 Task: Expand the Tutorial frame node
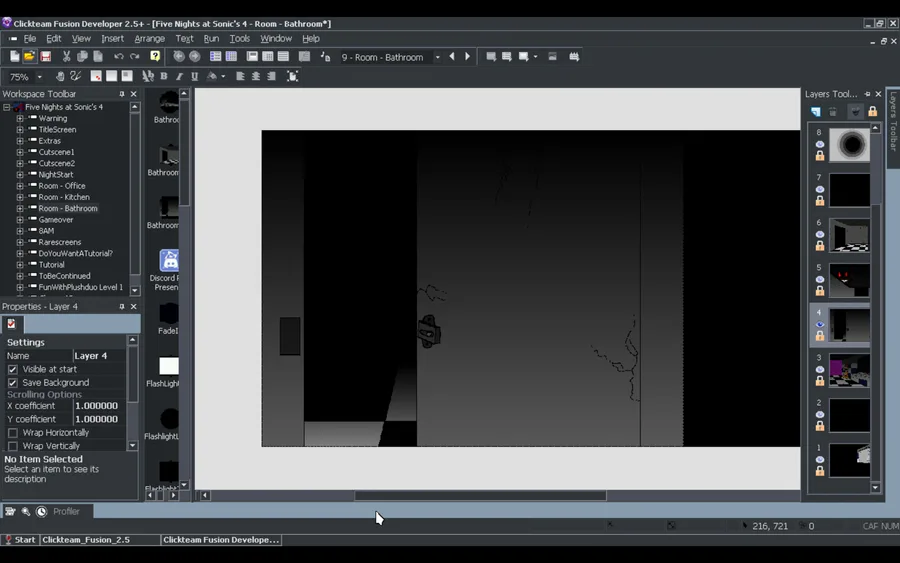click(20, 265)
